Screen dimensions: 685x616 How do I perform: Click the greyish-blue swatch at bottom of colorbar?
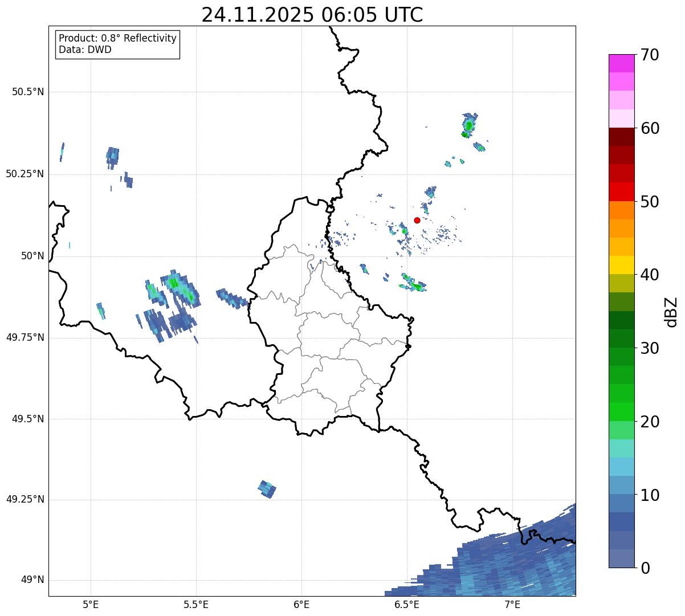[621, 558]
